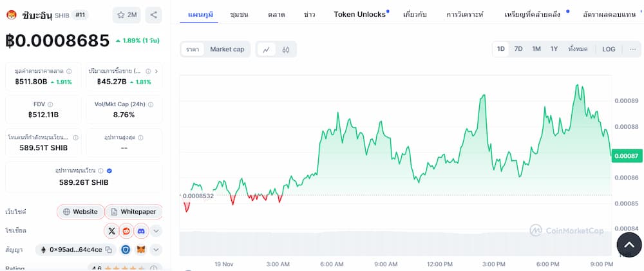Add SHIB to watchlist with star button
Image resolution: width=644 pixels, height=271 pixels.
[126, 15]
